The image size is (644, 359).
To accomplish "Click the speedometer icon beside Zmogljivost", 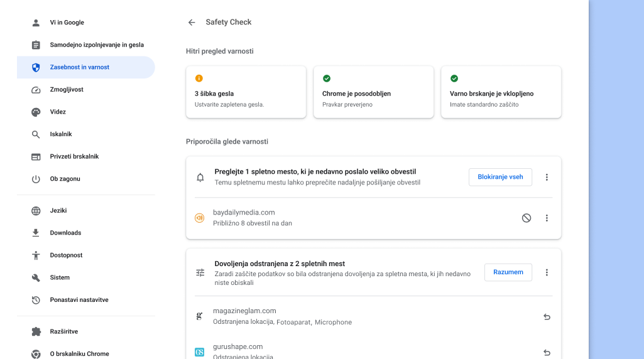I will click(36, 90).
